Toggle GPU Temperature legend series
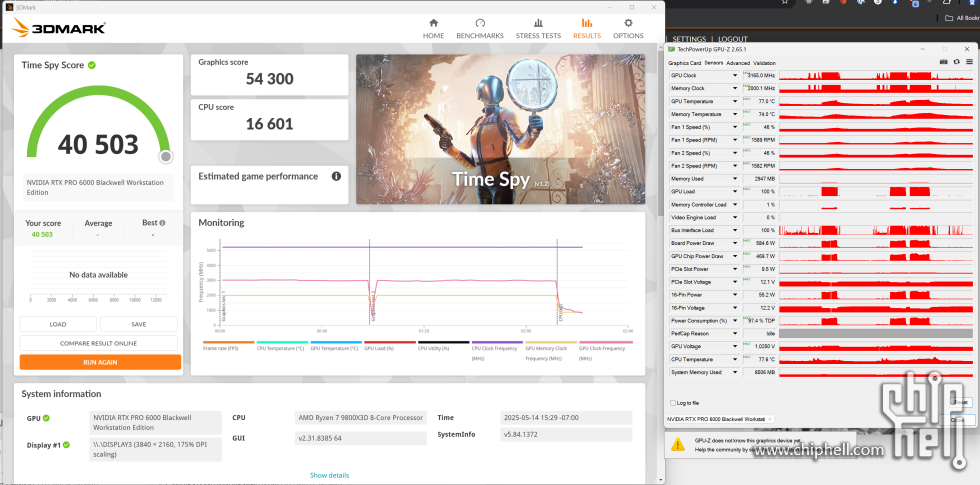The width and height of the screenshot is (980, 485). 336,346
